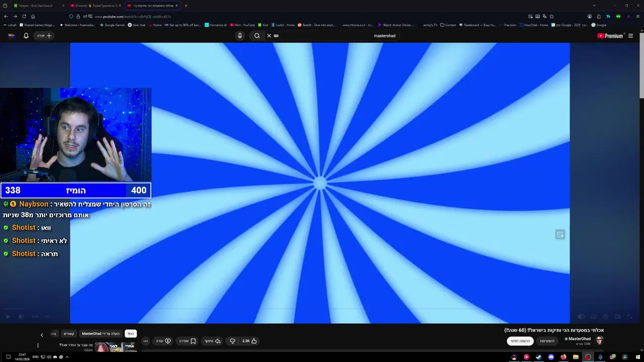This screenshot has width=644, height=362.
Task: Open the suggested video thumbnail
Action: [x=115, y=347]
